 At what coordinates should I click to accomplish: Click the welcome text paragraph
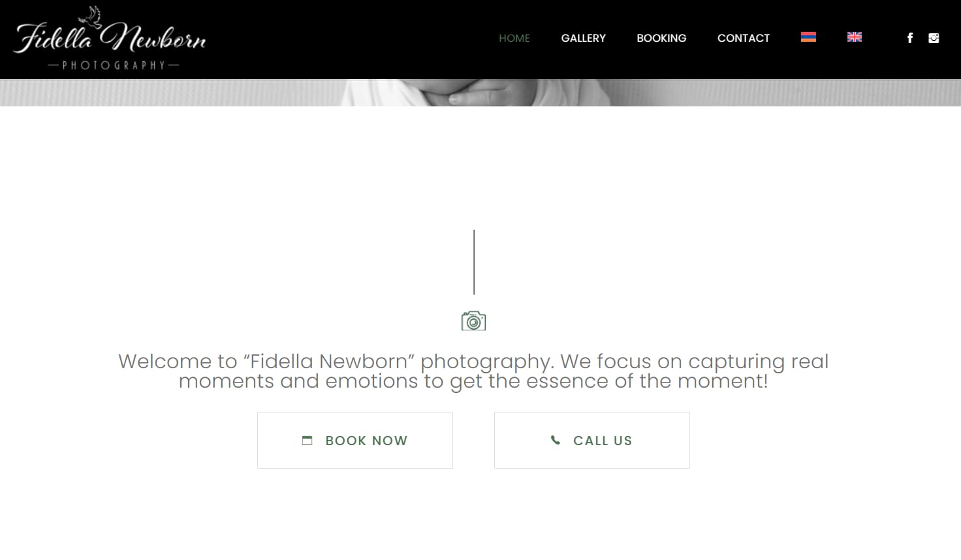click(473, 371)
